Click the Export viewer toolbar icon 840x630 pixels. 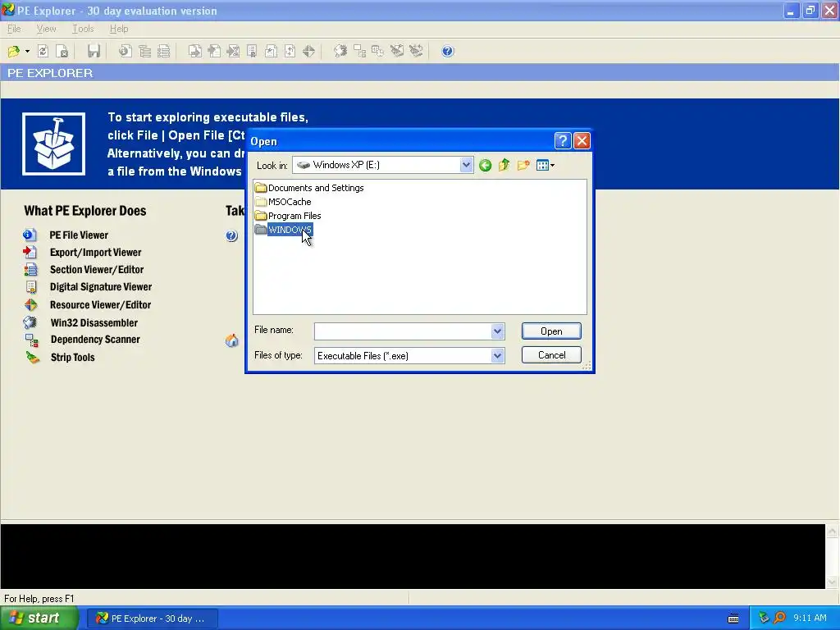click(195, 52)
